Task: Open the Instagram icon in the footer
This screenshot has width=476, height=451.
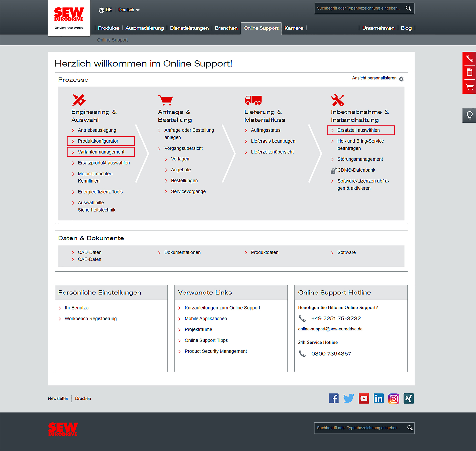Action: (394, 398)
